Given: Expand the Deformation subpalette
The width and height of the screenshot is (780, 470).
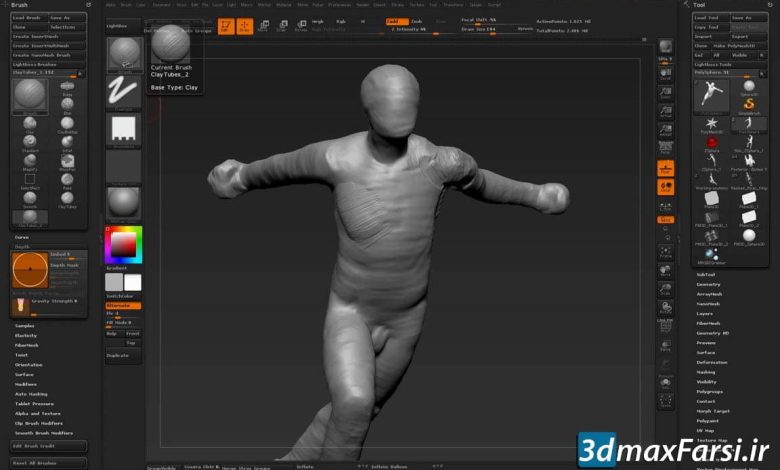Looking at the screenshot, I should (711, 362).
